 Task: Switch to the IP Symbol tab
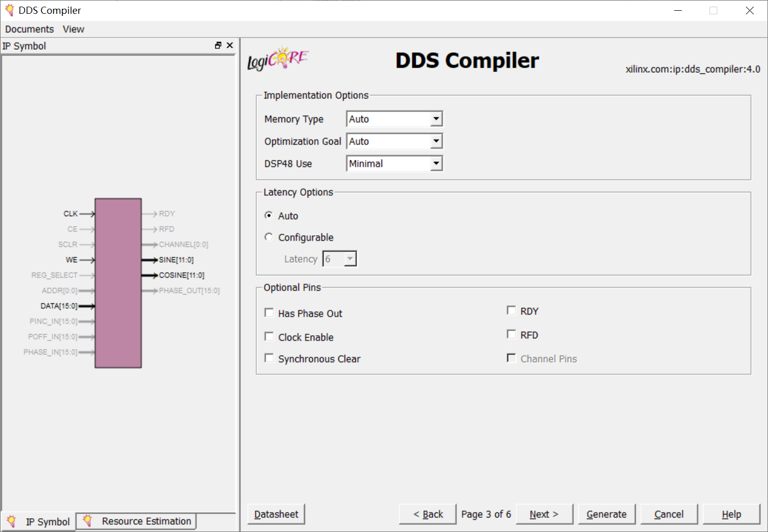point(39,522)
